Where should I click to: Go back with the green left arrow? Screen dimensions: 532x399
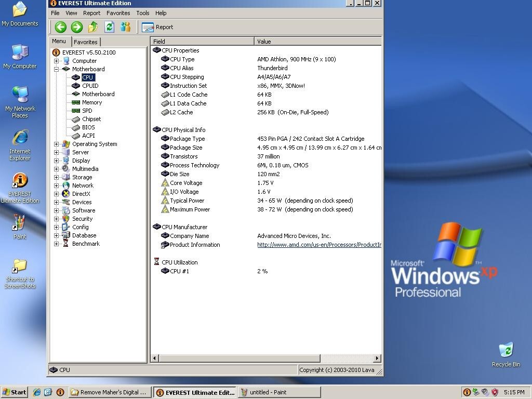[x=61, y=27]
